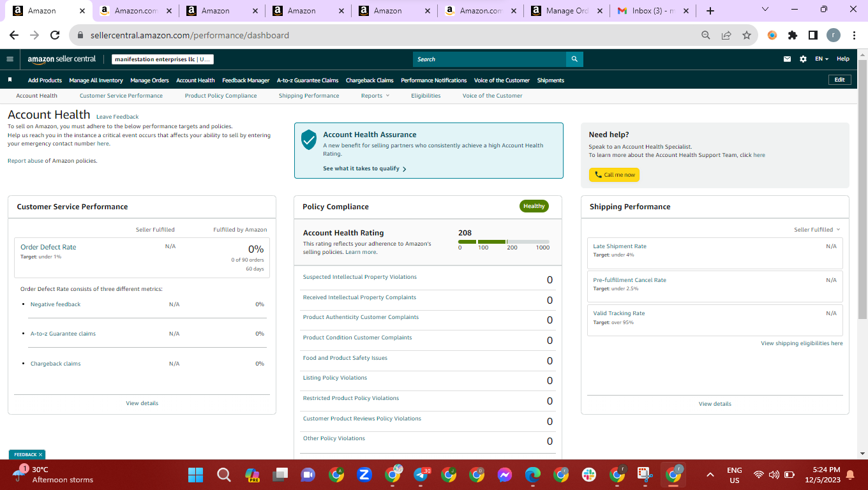
Task: Open View details in Customer Service Performance card
Action: click(142, 403)
